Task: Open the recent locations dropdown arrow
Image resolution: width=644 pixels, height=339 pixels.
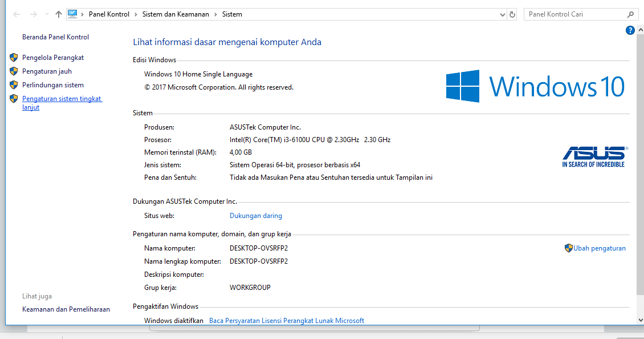Action: [x=47, y=14]
